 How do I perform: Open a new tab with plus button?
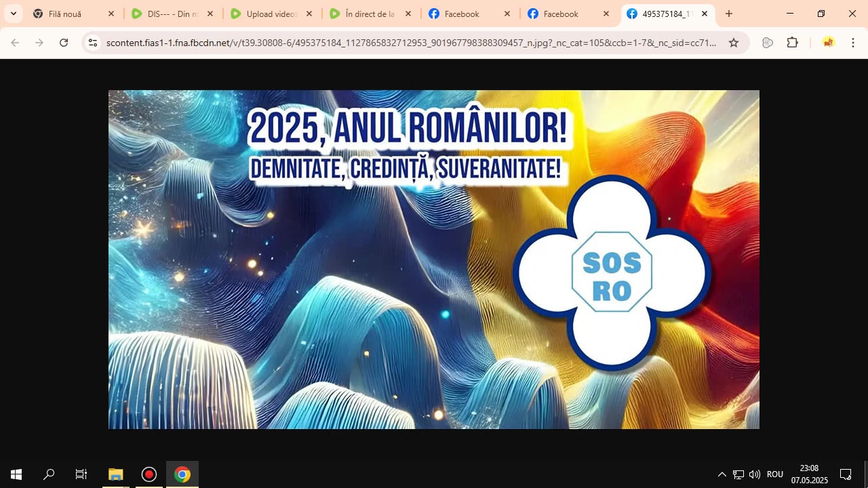(729, 14)
